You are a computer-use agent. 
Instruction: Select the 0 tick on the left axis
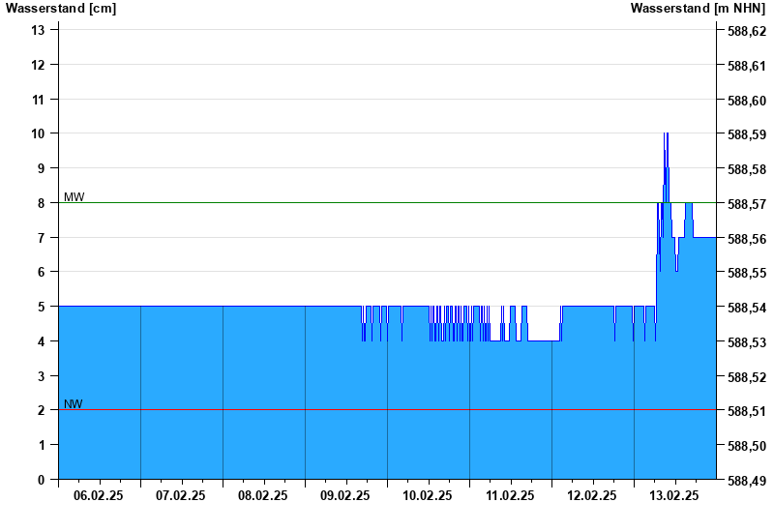(42, 480)
